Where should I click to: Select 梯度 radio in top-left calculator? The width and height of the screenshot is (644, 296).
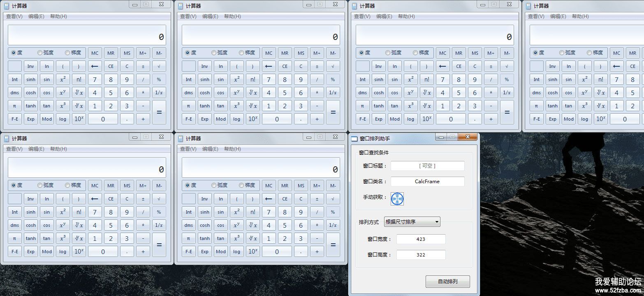(73, 53)
